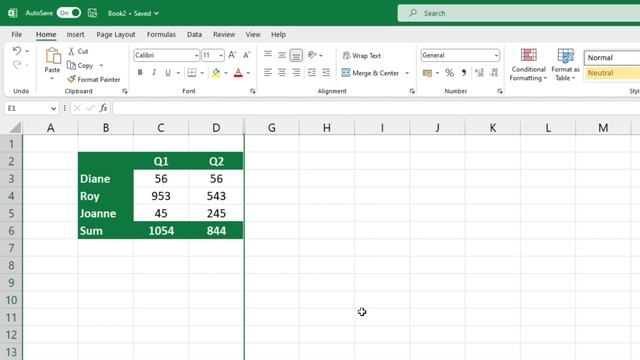Open Font settings dialog launcher
The image size is (640, 360).
point(253,91)
